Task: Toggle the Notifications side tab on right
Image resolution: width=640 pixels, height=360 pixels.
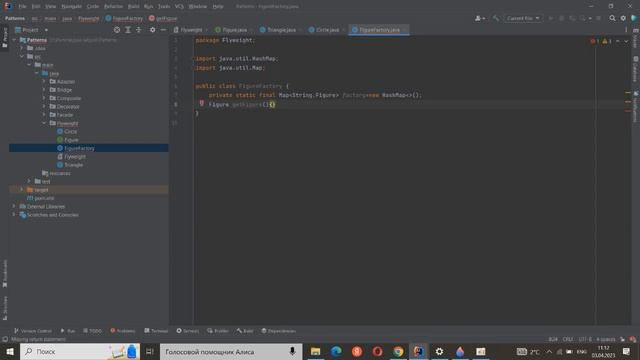Action: coord(636,107)
